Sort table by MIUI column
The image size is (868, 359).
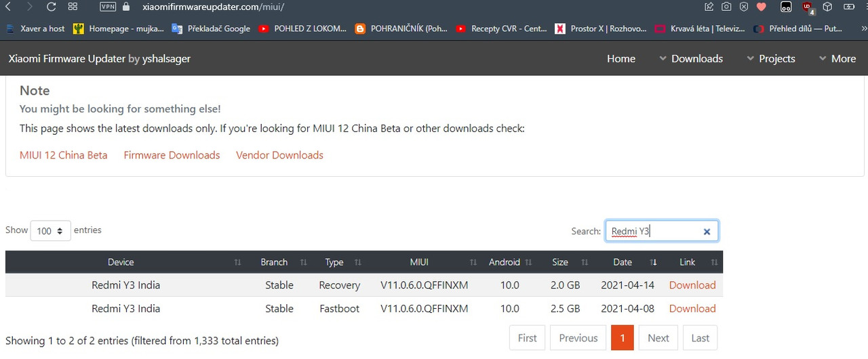(x=425, y=262)
